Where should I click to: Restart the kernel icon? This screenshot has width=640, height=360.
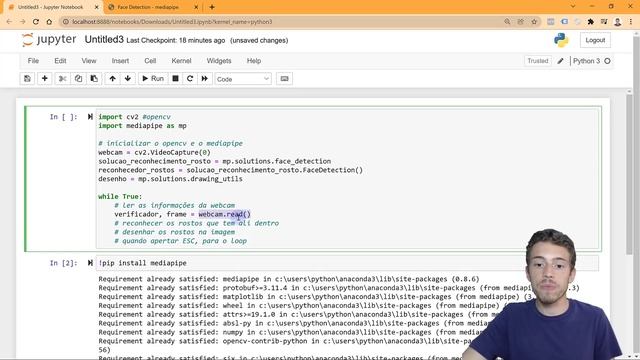point(190,79)
